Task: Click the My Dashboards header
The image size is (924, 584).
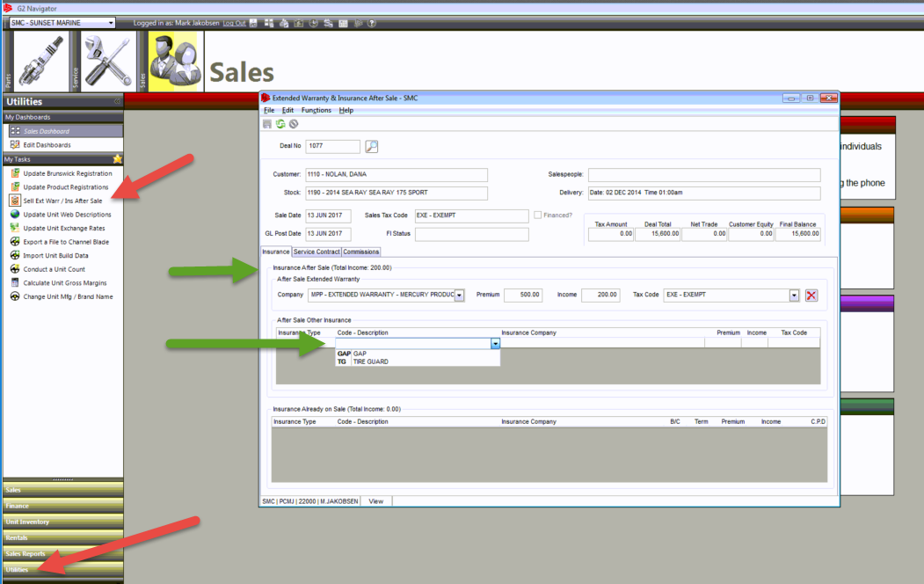Action: pos(63,117)
